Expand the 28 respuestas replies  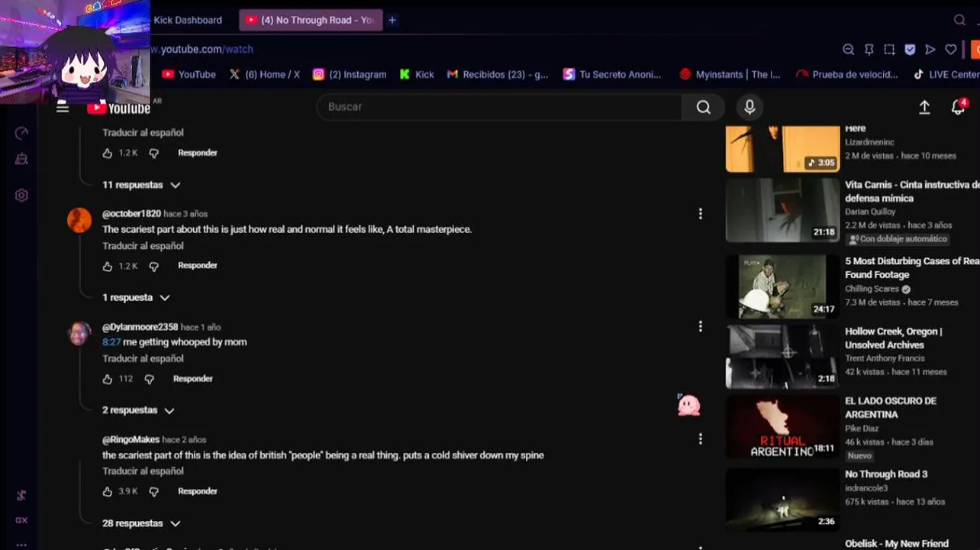coord(141,523)
